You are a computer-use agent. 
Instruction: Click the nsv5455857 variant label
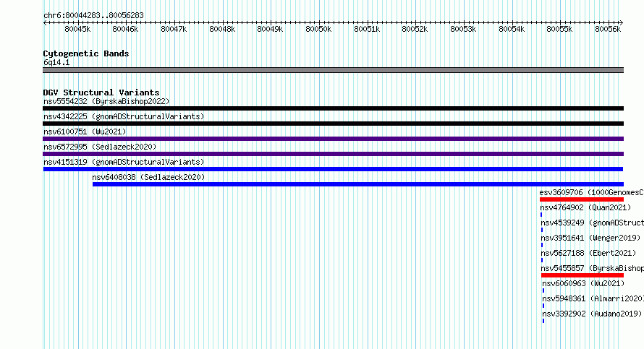(592, 268)
